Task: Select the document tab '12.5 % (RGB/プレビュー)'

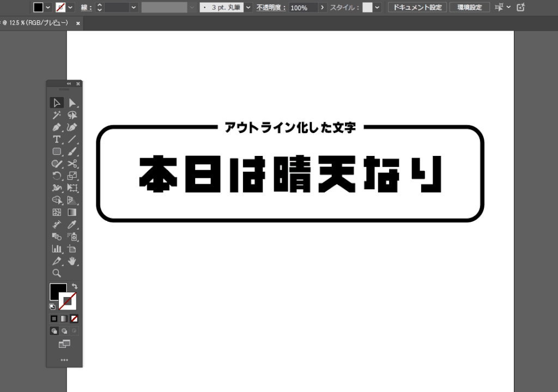Action: click(x=35, y=23)
